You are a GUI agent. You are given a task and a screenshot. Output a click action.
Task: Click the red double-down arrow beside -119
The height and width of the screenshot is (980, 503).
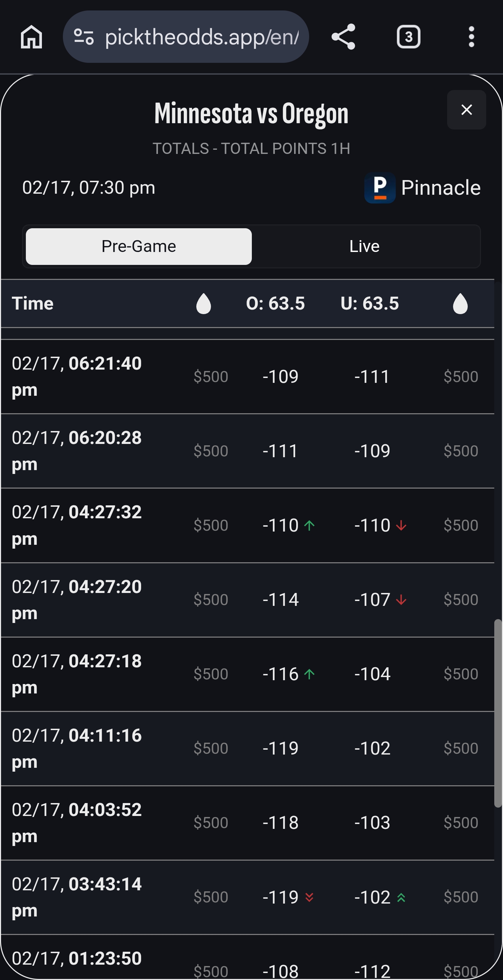click(x=309, y=897)
